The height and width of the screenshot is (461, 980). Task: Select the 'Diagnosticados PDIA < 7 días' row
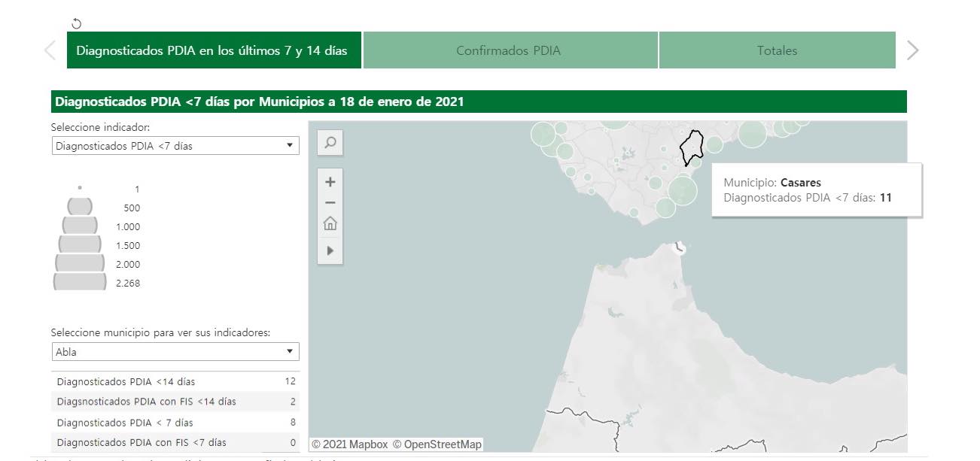(175, 422)
